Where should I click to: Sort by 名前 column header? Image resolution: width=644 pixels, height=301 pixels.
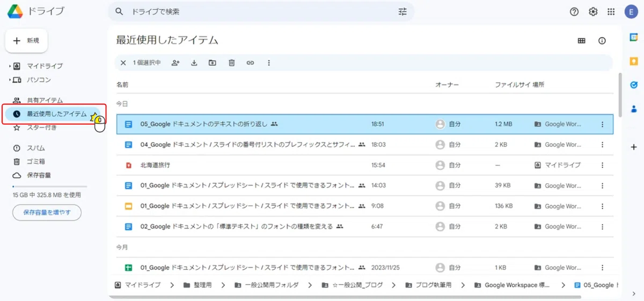[122, 85]
